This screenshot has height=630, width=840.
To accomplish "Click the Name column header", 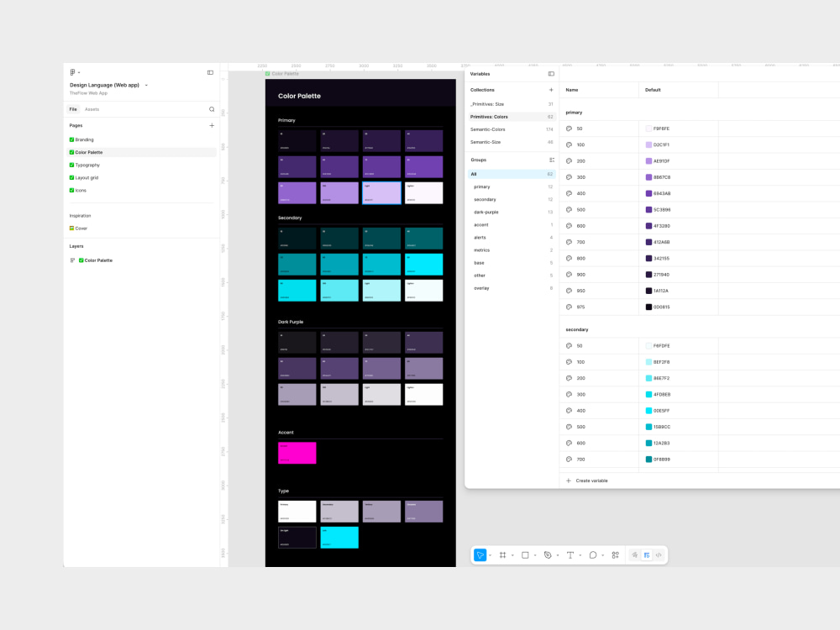I will click(x=571, y=90).
